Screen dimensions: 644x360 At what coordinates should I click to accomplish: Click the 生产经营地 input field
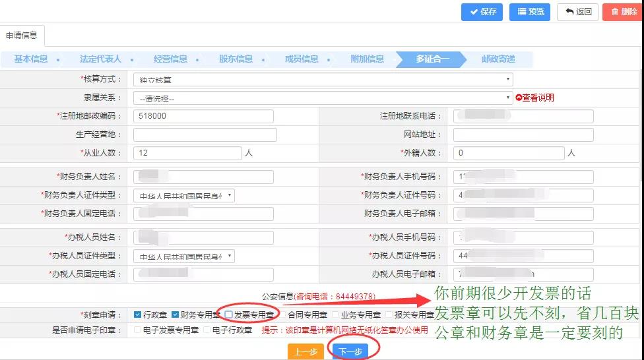tap(205, 135)
